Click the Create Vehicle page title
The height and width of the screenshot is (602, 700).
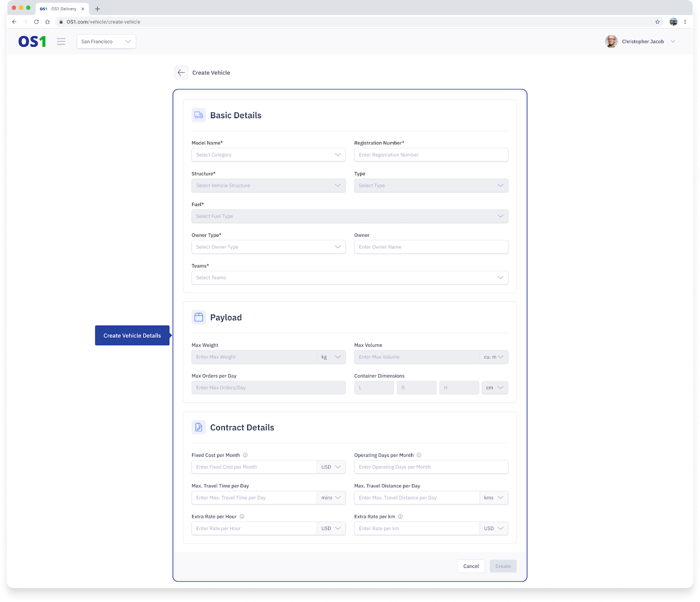211,73
